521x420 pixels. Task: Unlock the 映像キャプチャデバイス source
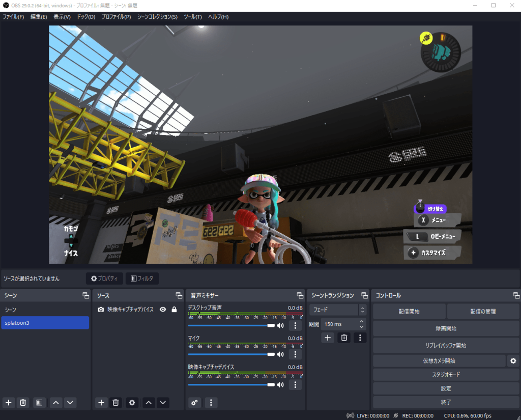click(174, 310)
